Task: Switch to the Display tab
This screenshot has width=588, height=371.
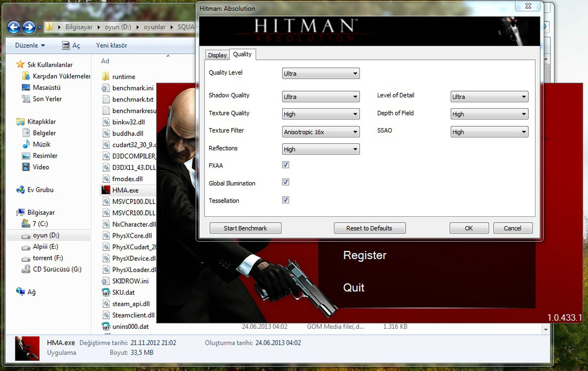Action: 217,55
